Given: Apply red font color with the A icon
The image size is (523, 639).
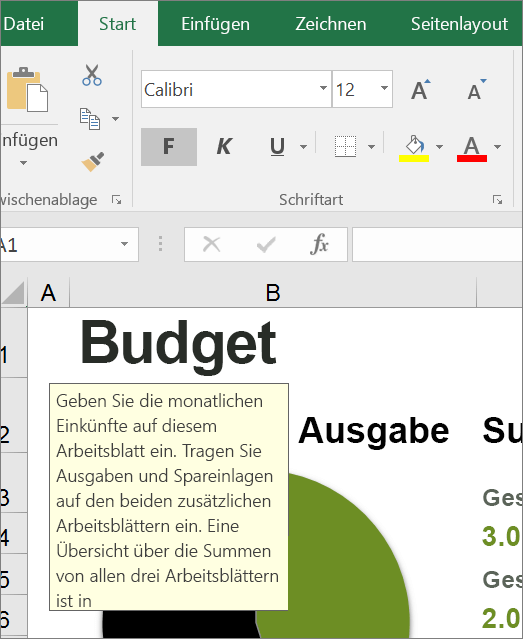Looking at the screenshot, I should 472,148.
